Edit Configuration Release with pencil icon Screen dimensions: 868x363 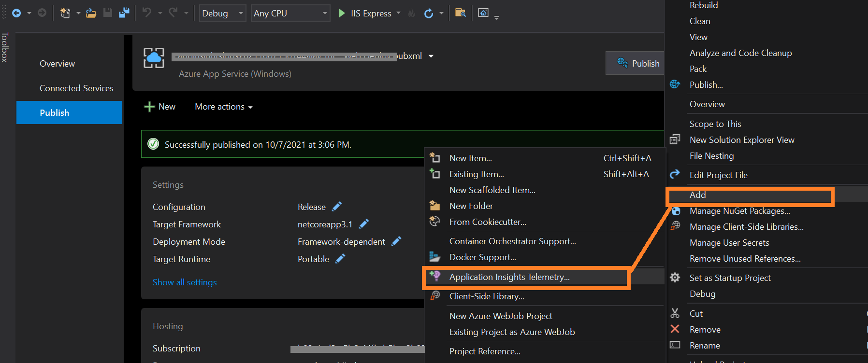[337, 207]
